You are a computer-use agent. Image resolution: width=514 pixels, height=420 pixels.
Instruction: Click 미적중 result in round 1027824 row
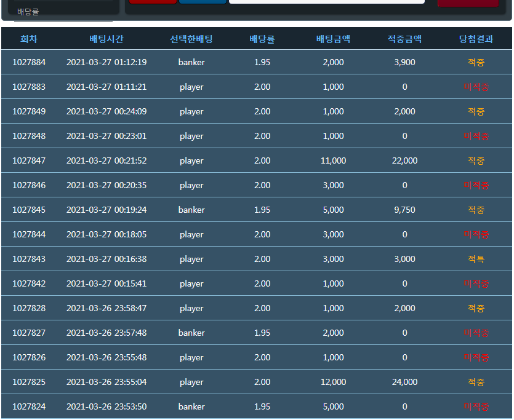[476, 406]
